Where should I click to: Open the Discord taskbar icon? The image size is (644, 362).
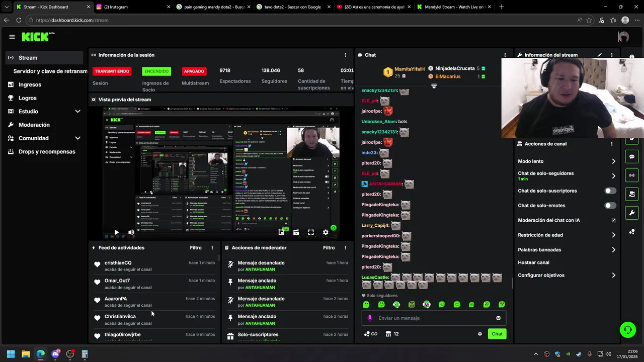[x=55, y=354]
